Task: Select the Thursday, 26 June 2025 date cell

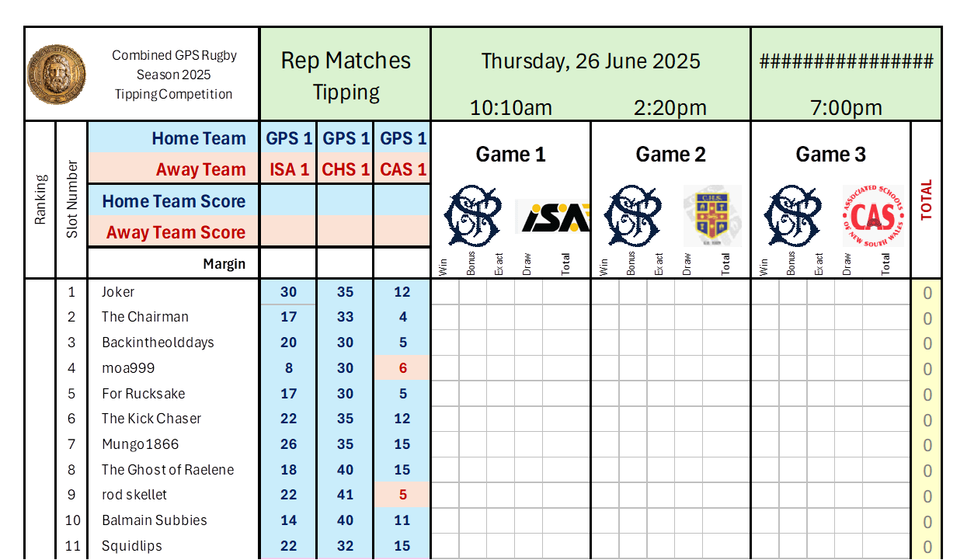Action: 591,61
